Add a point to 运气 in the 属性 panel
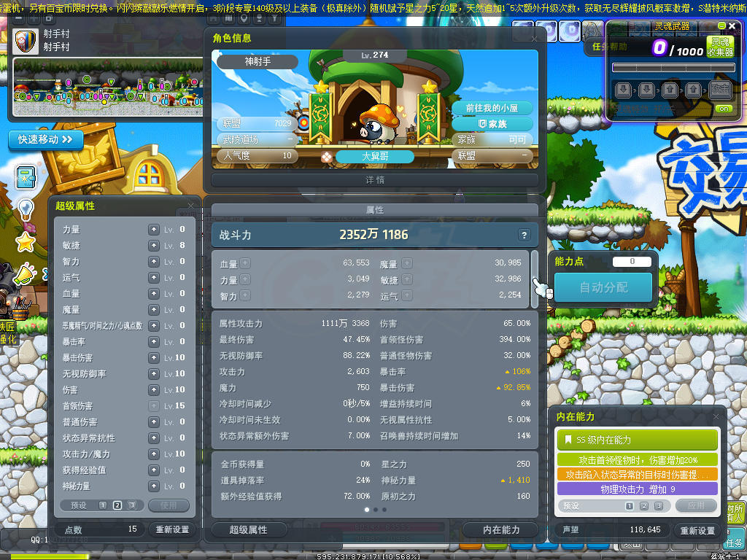 click(407, 296)
